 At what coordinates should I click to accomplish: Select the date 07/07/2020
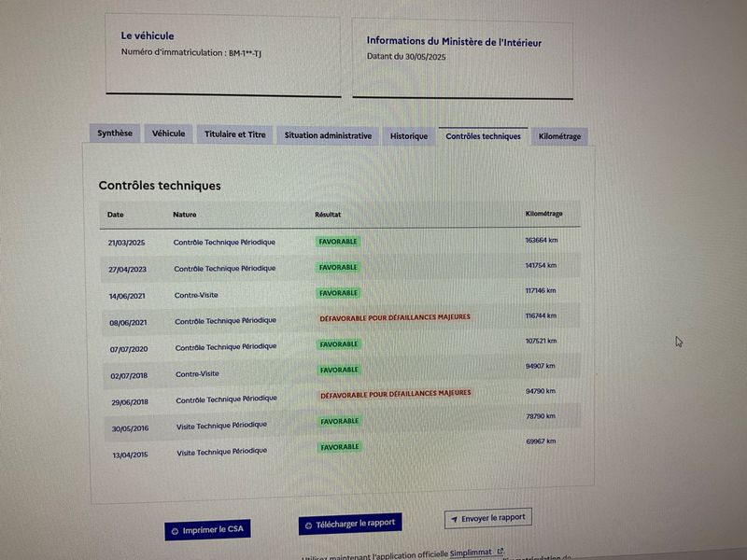pos(129,349)
